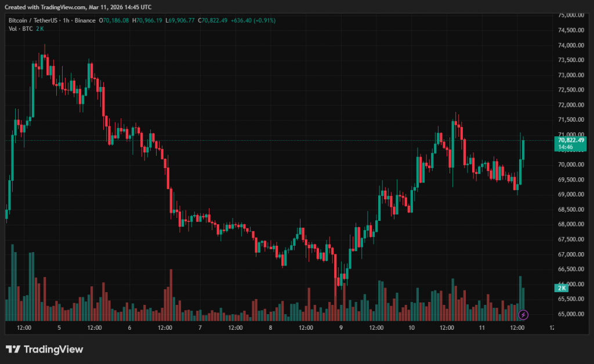The height and width of the screenshot is (364, 594).
Task: Click the date label 5 on time axis
Action: pos(59,328)
